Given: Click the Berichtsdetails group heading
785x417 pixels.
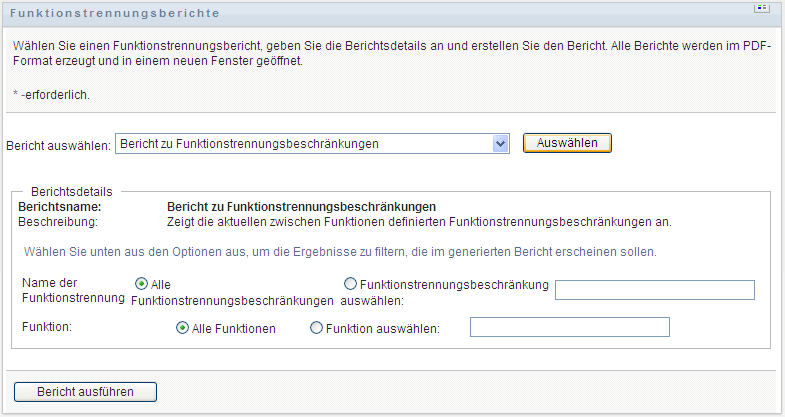Looking at the screenshot, I should (72, 191).
